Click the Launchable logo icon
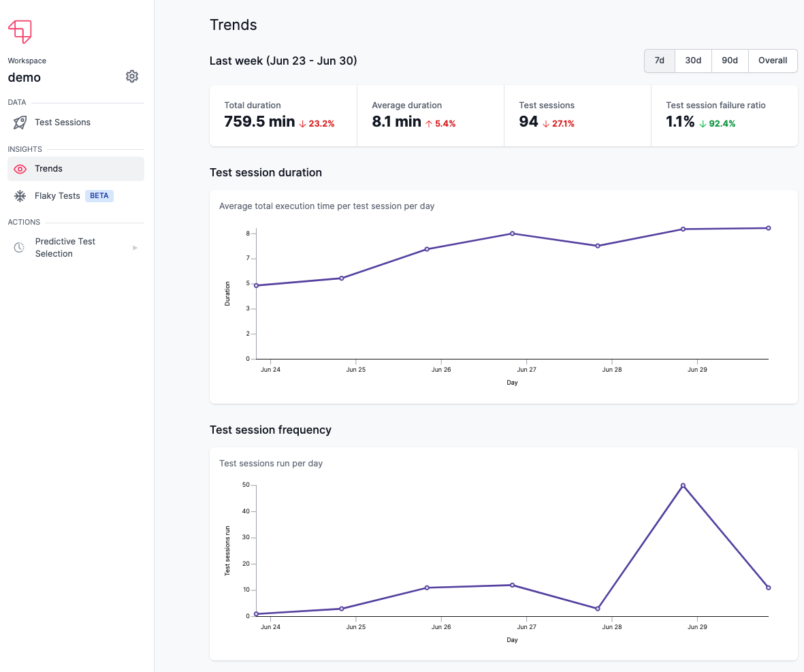The width and height of the screenshot is (804, 672). coord(20,31)
